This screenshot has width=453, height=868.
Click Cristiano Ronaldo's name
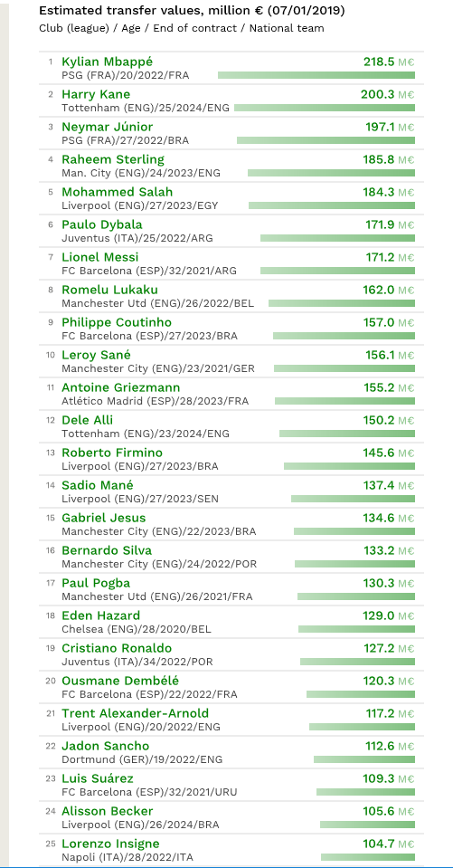coord(117,648)
